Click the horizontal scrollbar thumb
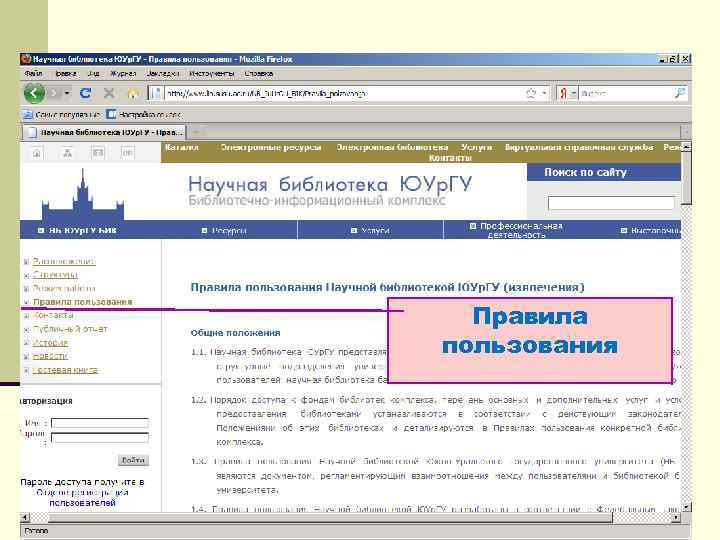Viewport: 720px width, 540px height. point(330,518)
